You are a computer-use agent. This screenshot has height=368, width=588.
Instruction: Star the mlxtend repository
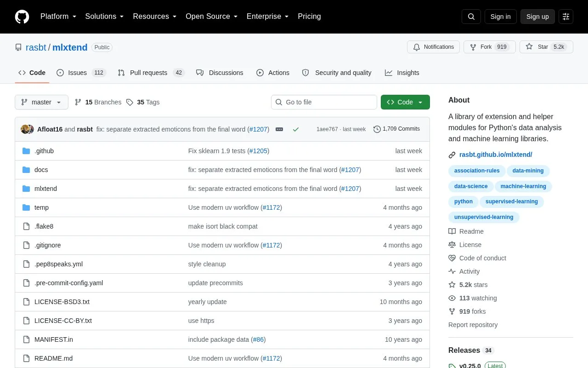point(546,47)
